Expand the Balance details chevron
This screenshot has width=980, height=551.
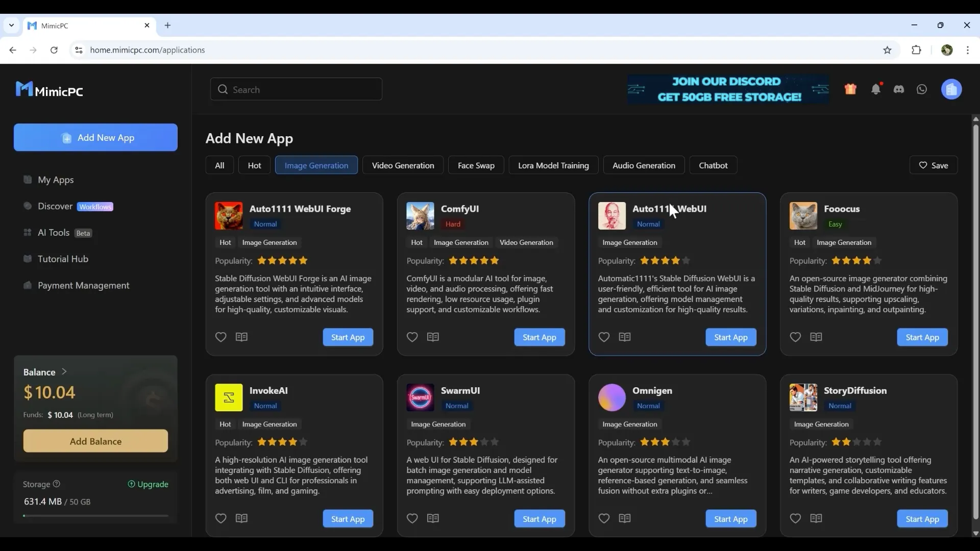[x=64, y=371]
